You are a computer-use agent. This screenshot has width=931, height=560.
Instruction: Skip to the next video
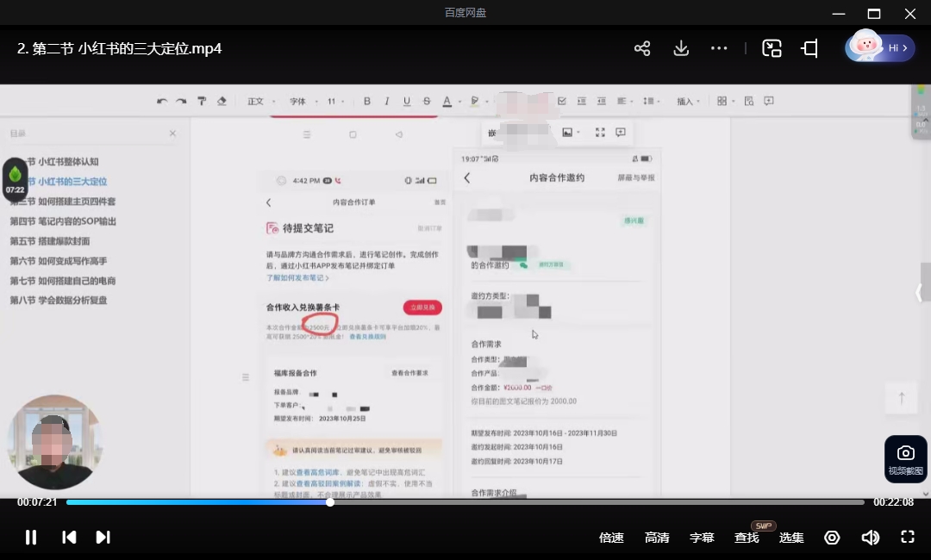[103, 537]
